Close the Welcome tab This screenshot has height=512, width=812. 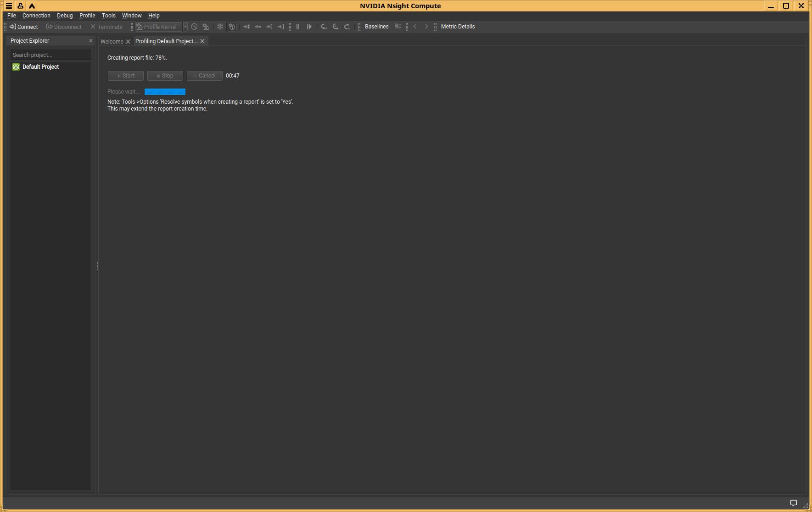pos(128,41)
